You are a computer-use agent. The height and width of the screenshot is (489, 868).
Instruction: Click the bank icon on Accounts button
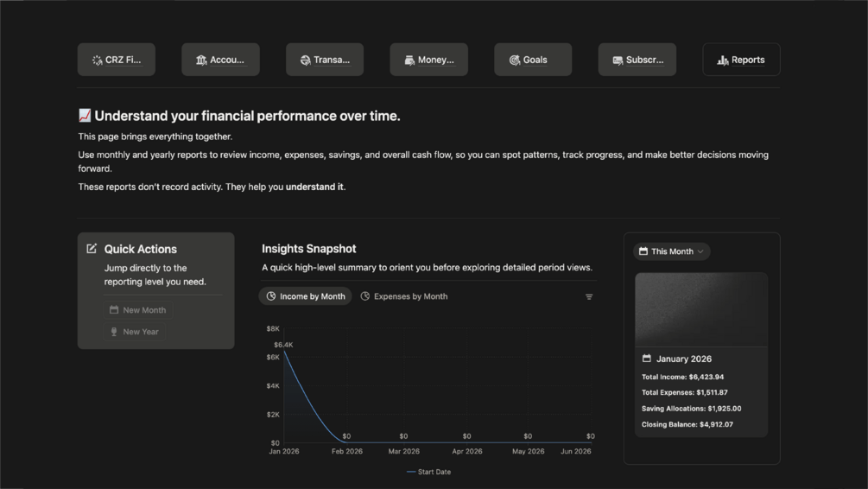(x=201, y=60)
